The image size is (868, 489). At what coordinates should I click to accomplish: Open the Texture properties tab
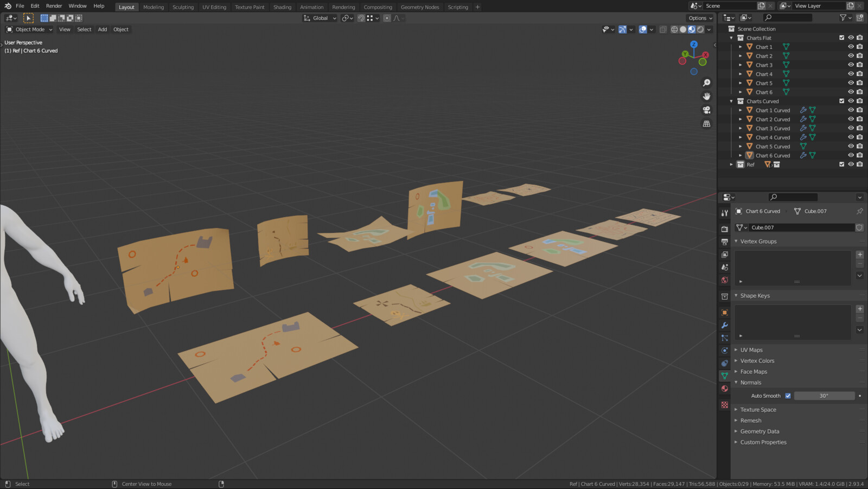click(724, 405)
